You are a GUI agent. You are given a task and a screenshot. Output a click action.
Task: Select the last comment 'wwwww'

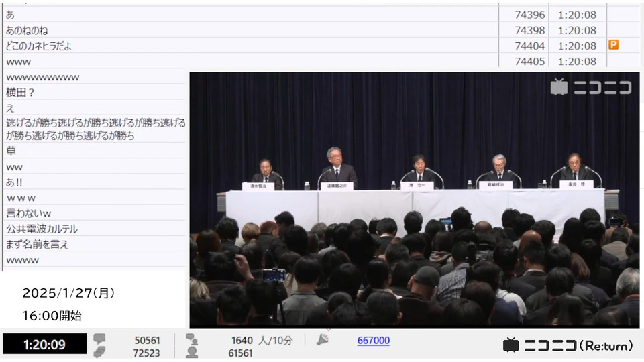tap(23, 260)
